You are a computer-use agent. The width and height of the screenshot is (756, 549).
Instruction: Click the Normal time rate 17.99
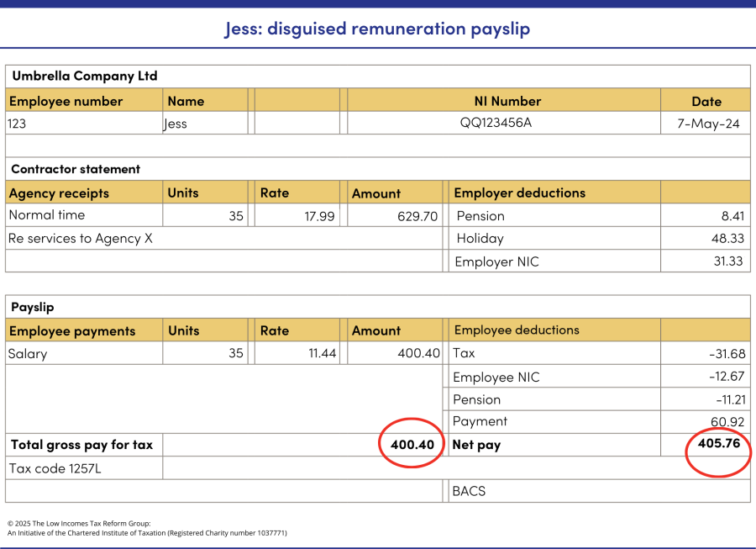pyautogui.click(x=320, y=216)
